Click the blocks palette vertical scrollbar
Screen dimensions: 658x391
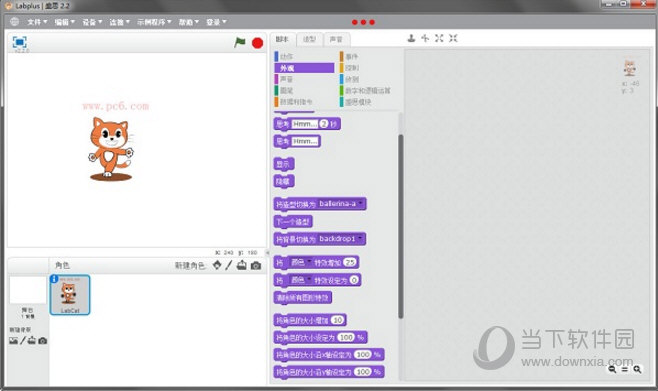[x=401, y=227]
